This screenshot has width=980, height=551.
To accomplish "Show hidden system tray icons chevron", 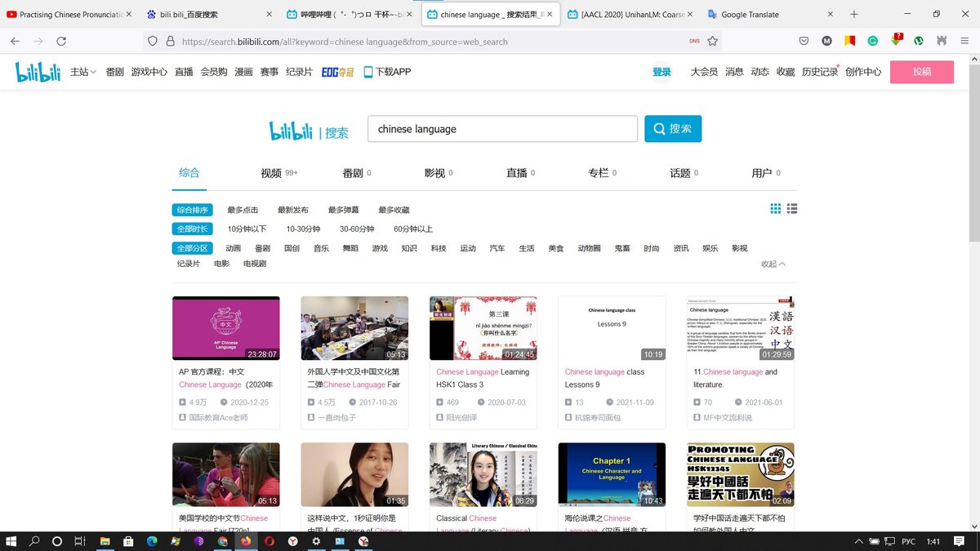I will (x=859, y=541).
